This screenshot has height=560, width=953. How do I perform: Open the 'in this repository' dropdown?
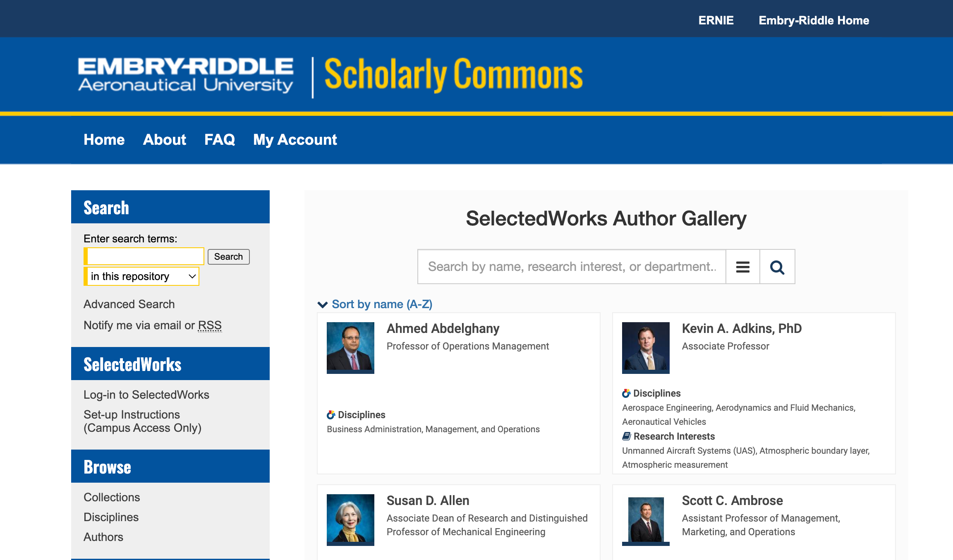(x=141, y=276)
